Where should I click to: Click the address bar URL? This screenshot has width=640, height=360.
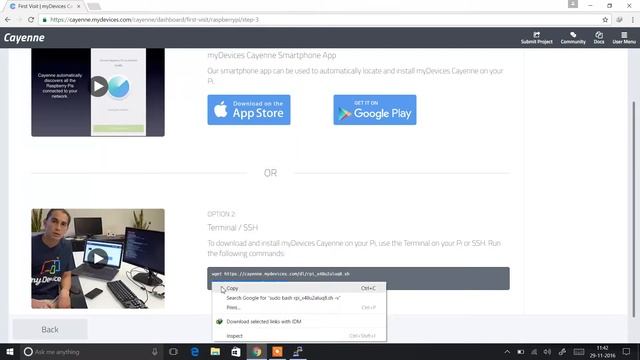point(154,20)
